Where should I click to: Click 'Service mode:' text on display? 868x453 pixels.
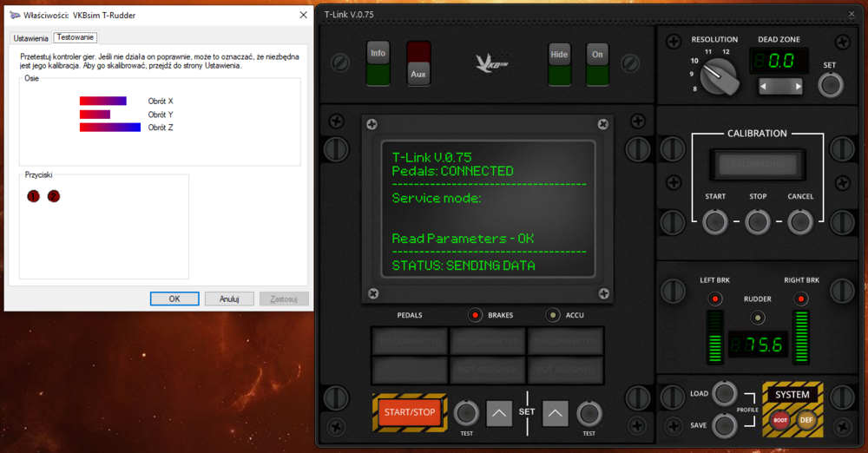[x=437, y=198]
